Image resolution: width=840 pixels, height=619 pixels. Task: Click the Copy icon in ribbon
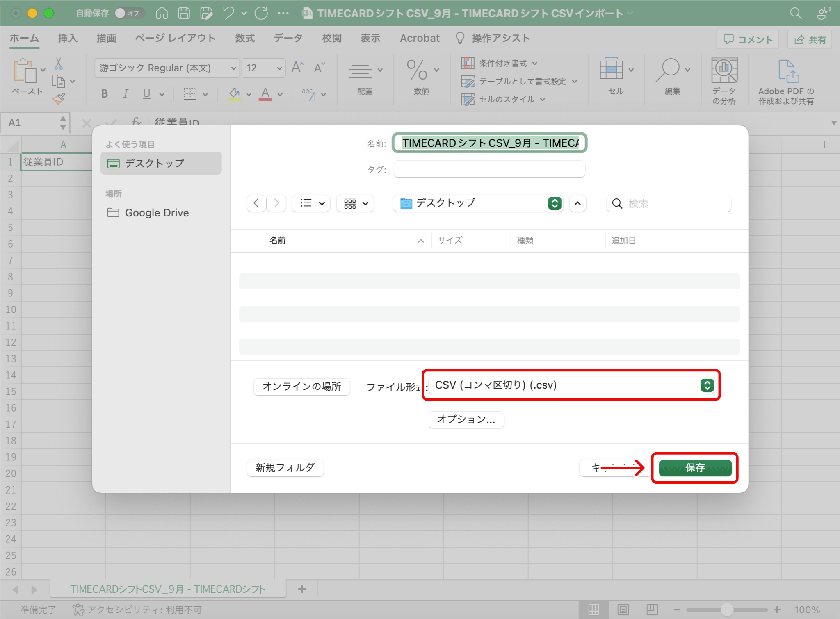click(59, 81)
